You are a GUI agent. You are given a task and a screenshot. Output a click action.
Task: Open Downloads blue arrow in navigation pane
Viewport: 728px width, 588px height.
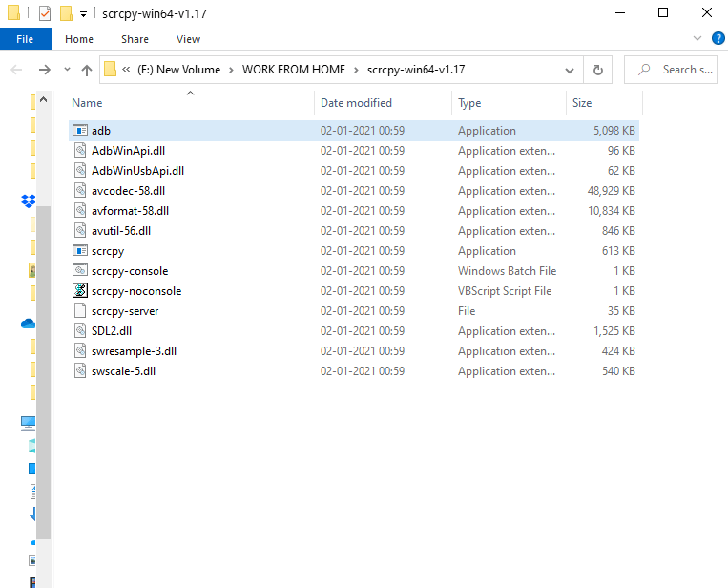(x=32, y=514)
